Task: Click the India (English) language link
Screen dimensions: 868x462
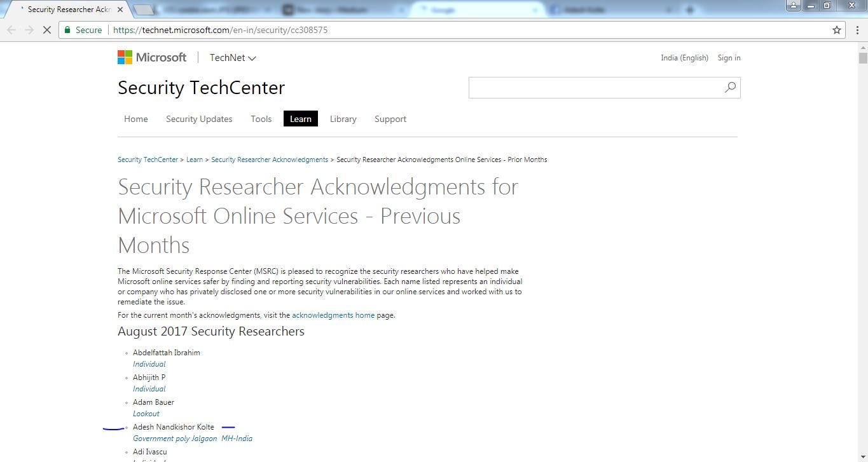Action: (x=684, y=58)
